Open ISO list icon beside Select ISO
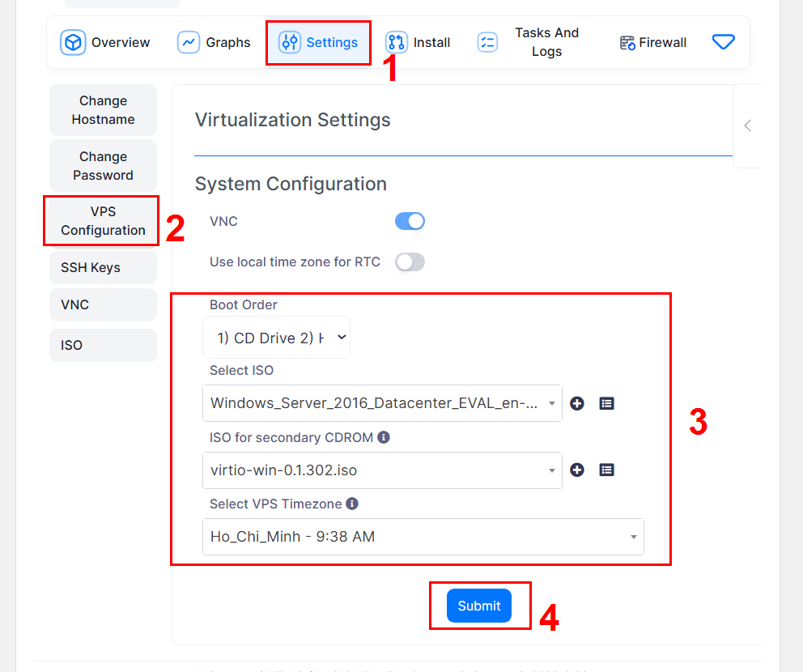The height and width of the screenshot is (672, 803). click(x=607, y=404)
